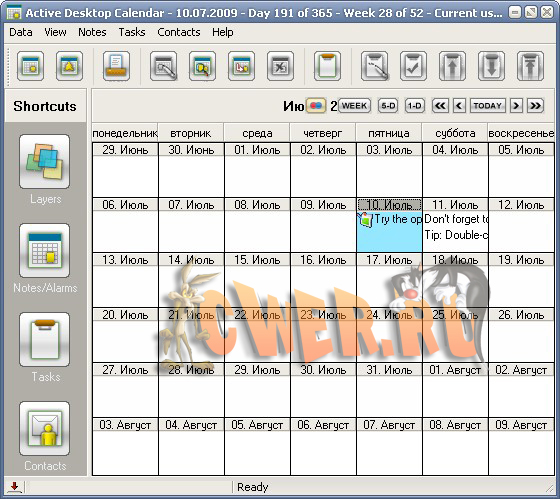Image resolution: width=560 pixels, height=499 pixels.
Task: Switch to 1-D view
Action: coord(414,106)
